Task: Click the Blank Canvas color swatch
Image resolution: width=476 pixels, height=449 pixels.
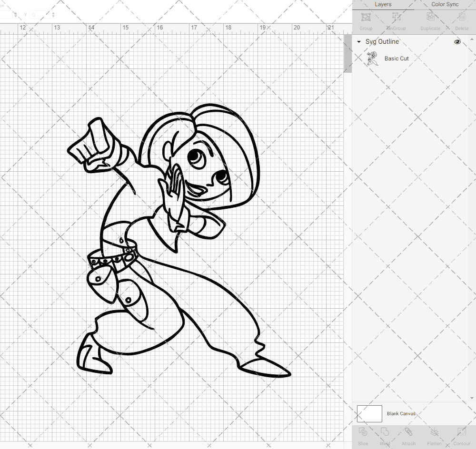Action: click(x=369, y=413)
